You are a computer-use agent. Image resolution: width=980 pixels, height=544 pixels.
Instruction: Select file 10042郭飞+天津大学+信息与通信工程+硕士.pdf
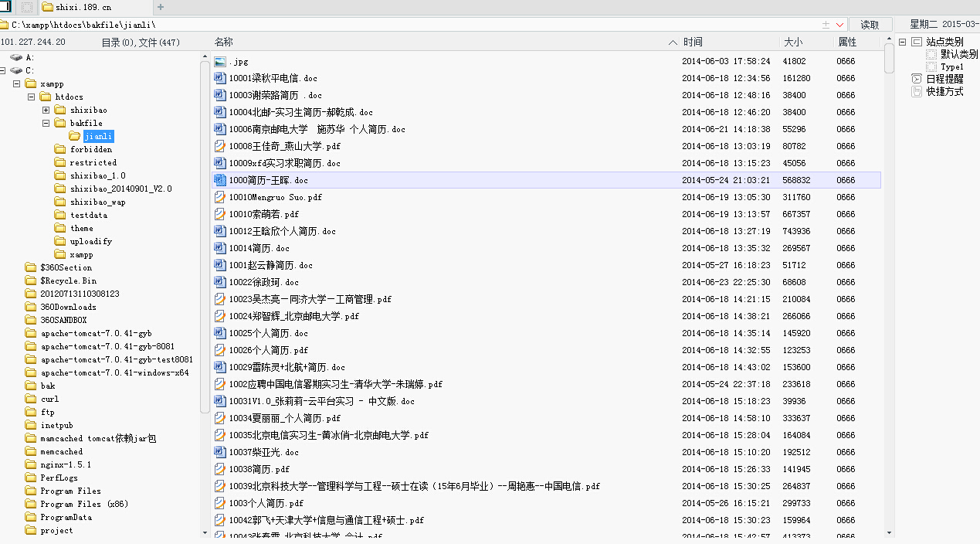[x=326, y=520]
